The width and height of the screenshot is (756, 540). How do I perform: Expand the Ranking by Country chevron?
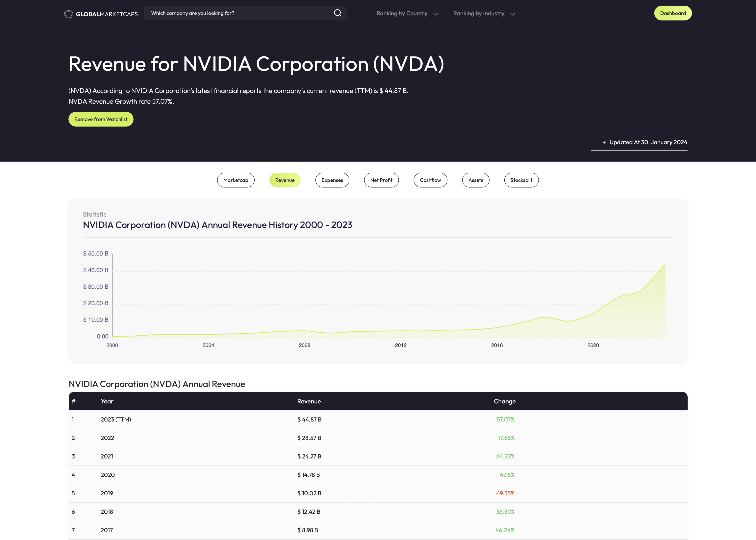click(436, 14)
